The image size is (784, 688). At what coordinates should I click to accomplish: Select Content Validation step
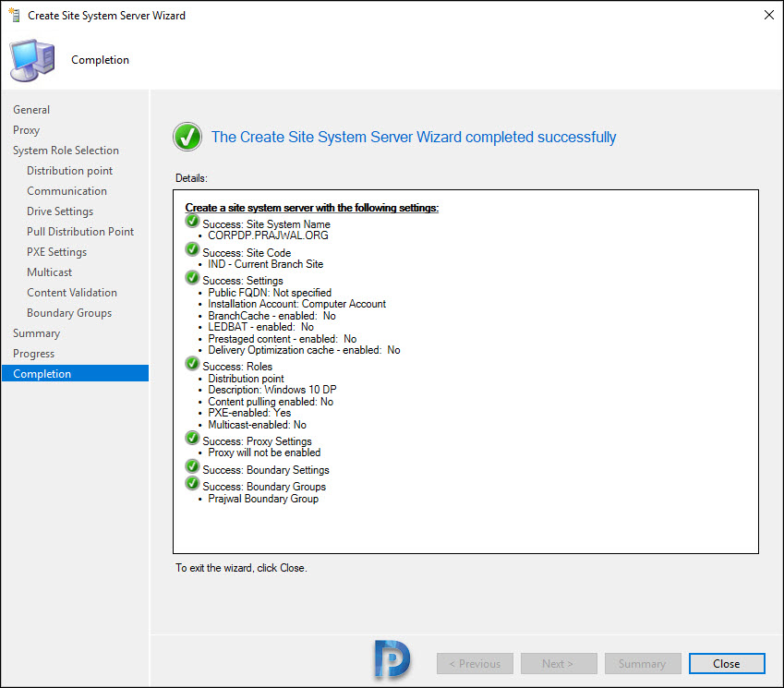[72, 293]
